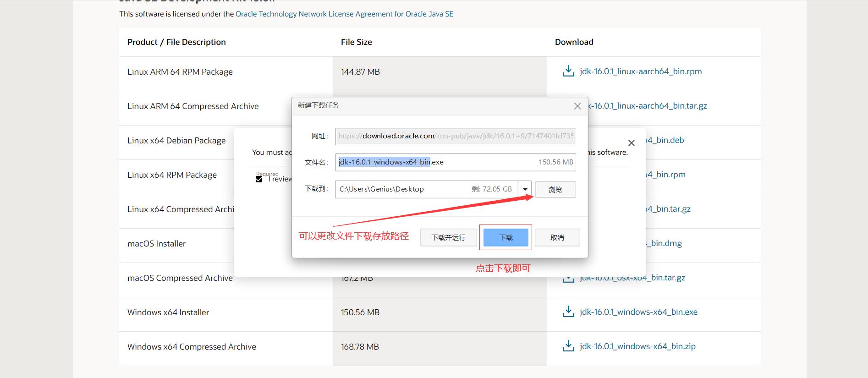Expand the download path dropdown arrow
868x378 pixels.
coord(525,189)
